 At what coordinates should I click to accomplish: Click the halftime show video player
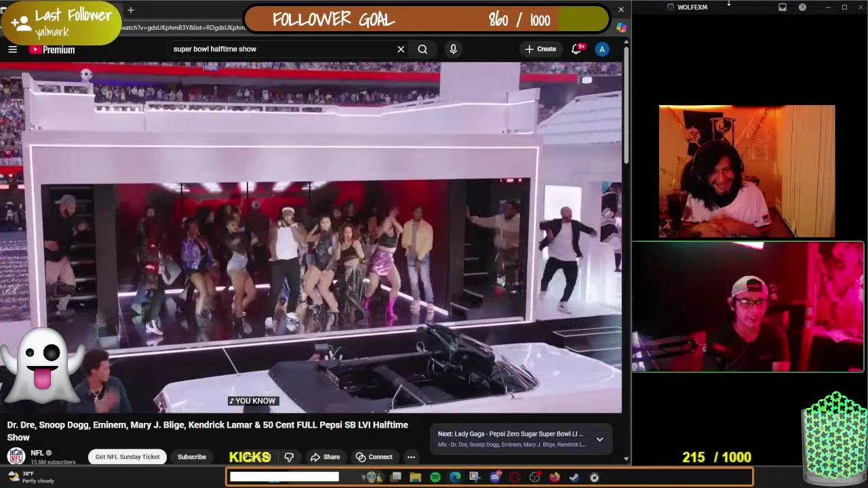(x=311, y=237)
